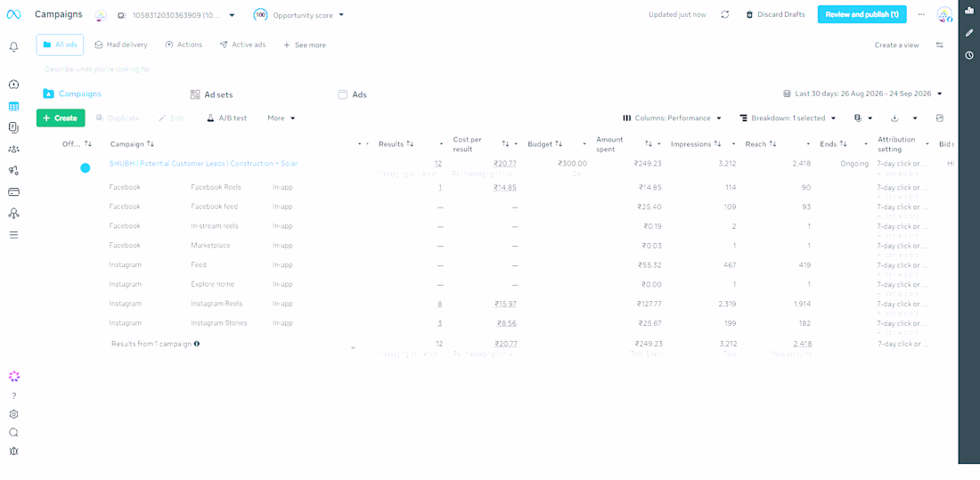Open the ad account selector dropdown
980x480 pixels.
tap(176, 15)
